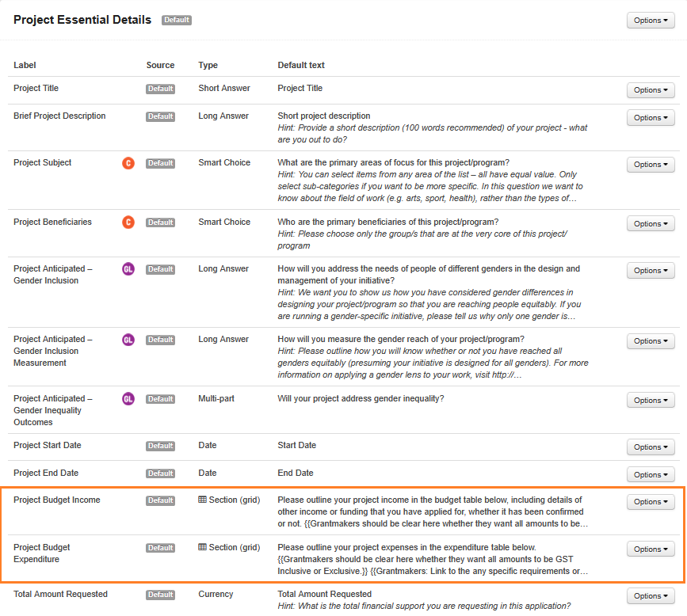Click the Default source badge for Project Start Date
Viewport: 687px width, 616px height.
[x=160, y=446]
